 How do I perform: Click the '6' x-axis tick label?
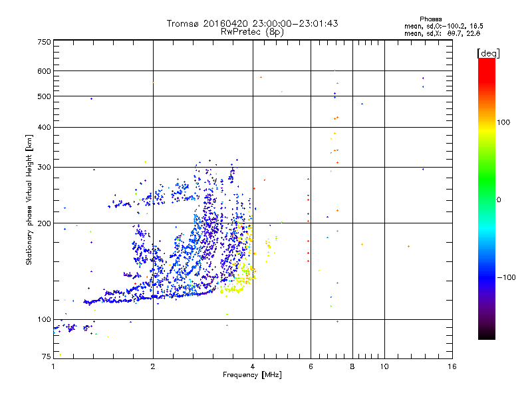click(311, 366)
